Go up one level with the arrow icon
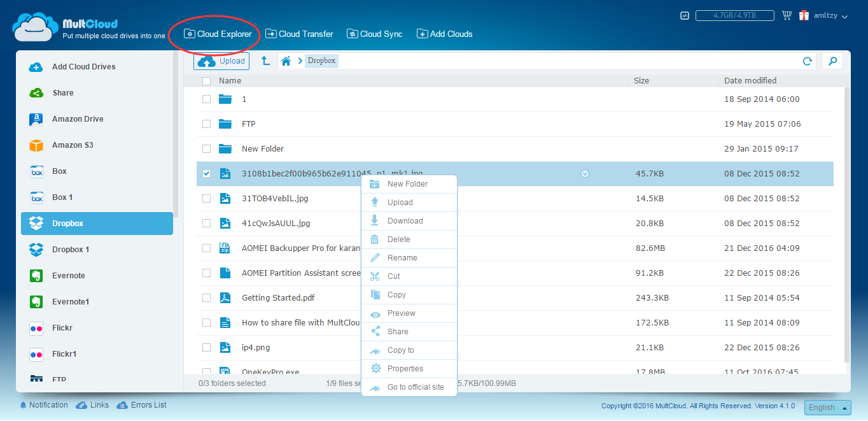 coord(265,61)
